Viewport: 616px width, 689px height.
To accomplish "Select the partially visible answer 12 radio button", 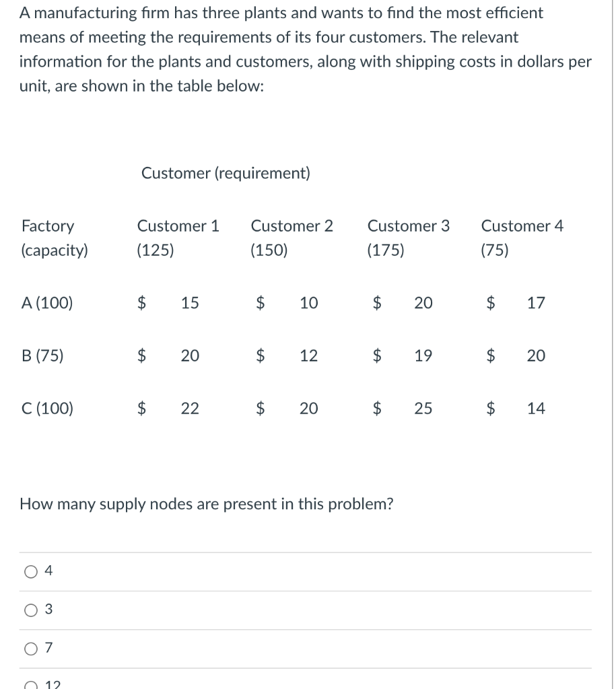I will 31,684.
